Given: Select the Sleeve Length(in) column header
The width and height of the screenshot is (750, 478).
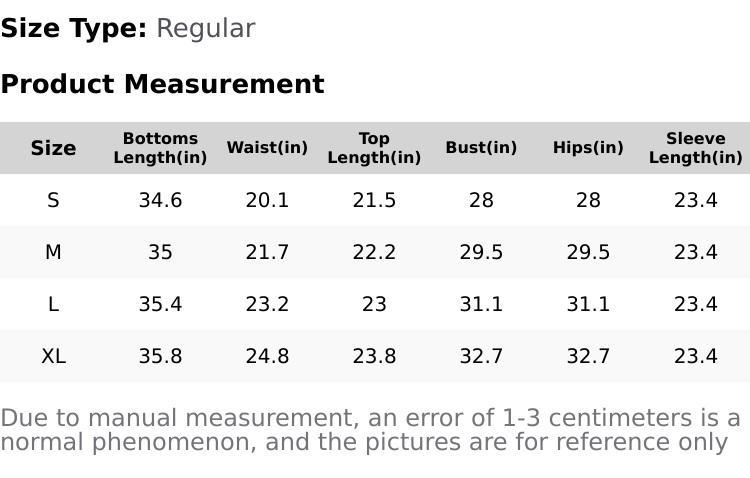Looking at the screenshot, I should coord(695,148).
